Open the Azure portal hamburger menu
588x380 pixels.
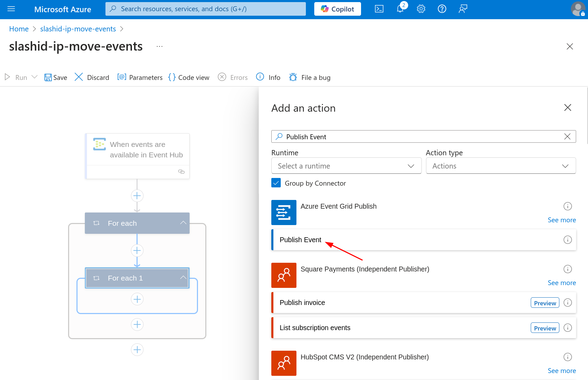(12, 9)
